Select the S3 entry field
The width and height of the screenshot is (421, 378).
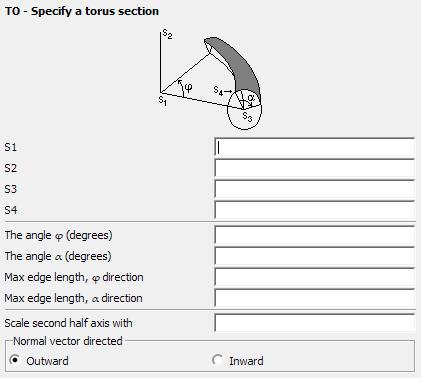[x=315, y=189]
